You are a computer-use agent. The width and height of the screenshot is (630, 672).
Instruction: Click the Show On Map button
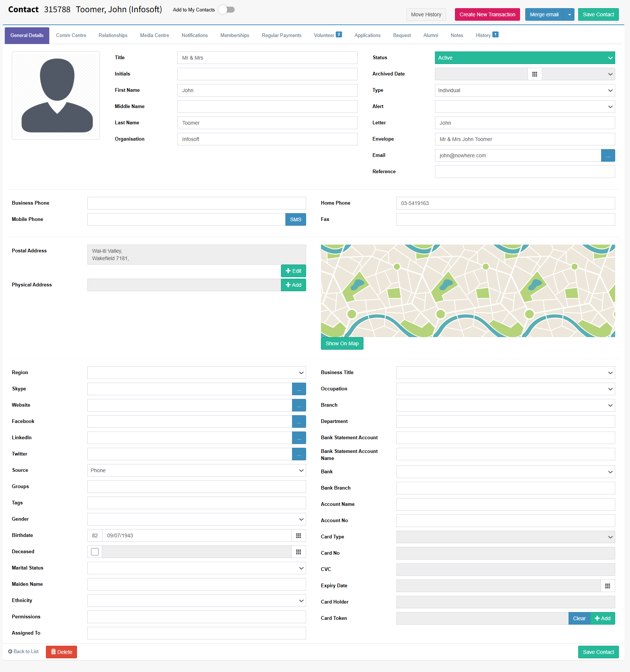pos(342,343)
